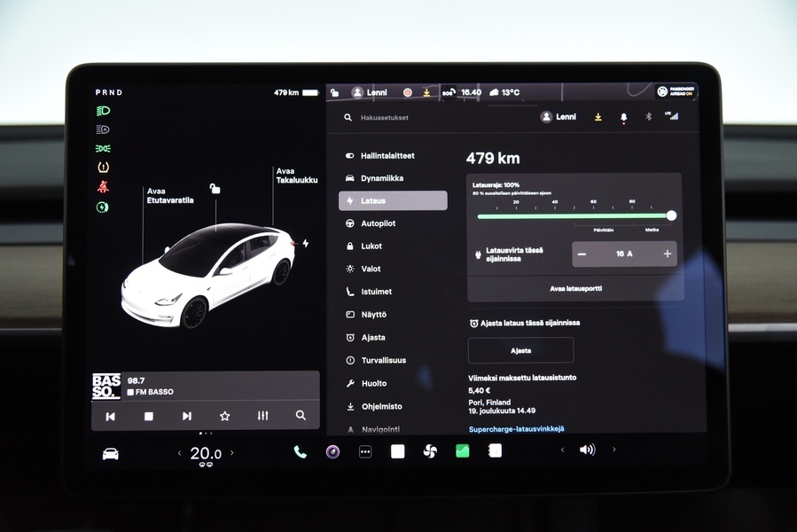Screen dimensions: 797x532
Task: Tap the left chevron beside cabin temperature
Action: (180, 453)
